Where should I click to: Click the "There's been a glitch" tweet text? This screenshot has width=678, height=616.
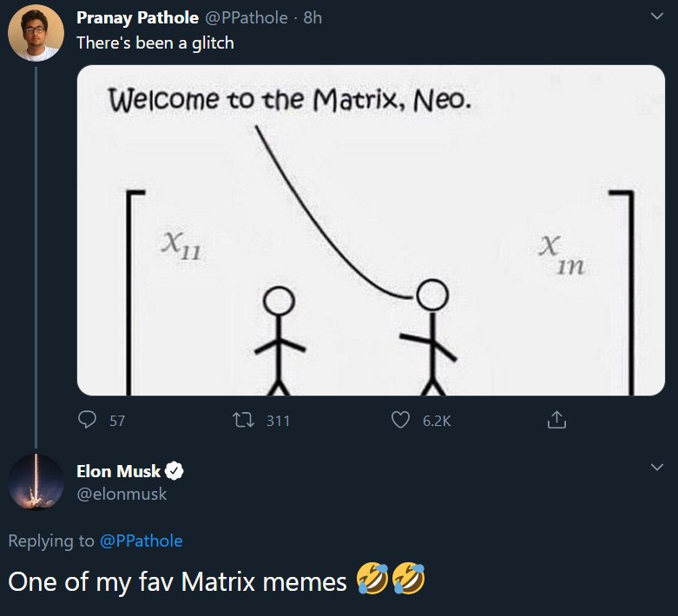(155, 42)
